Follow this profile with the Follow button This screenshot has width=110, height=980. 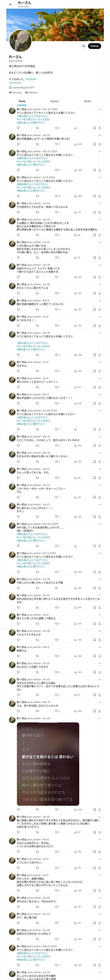click(x=94, y=46)
